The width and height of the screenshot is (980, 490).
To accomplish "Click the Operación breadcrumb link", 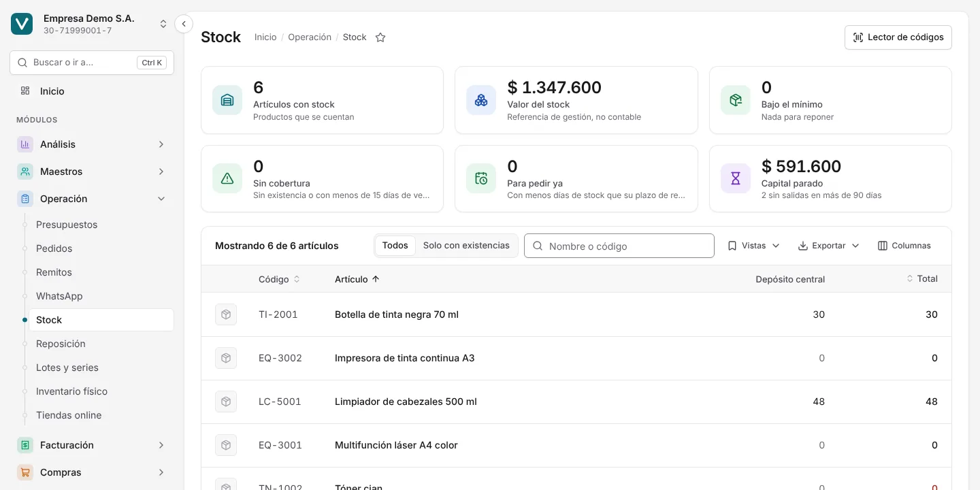I will tap(310, 37).
